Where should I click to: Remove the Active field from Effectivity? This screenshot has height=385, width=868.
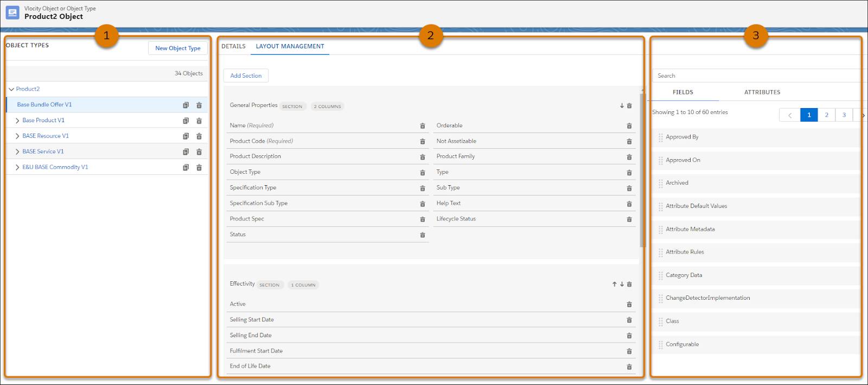point(629,305)
